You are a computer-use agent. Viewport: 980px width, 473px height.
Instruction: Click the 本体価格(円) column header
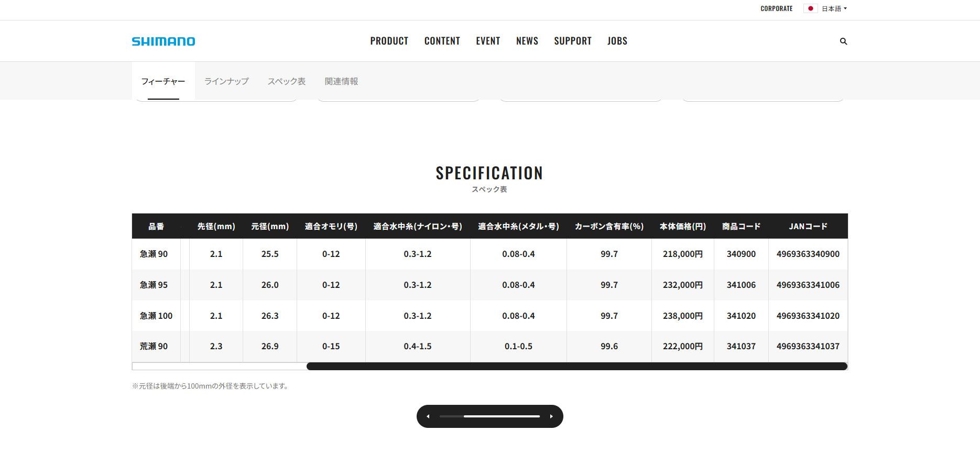683,227
